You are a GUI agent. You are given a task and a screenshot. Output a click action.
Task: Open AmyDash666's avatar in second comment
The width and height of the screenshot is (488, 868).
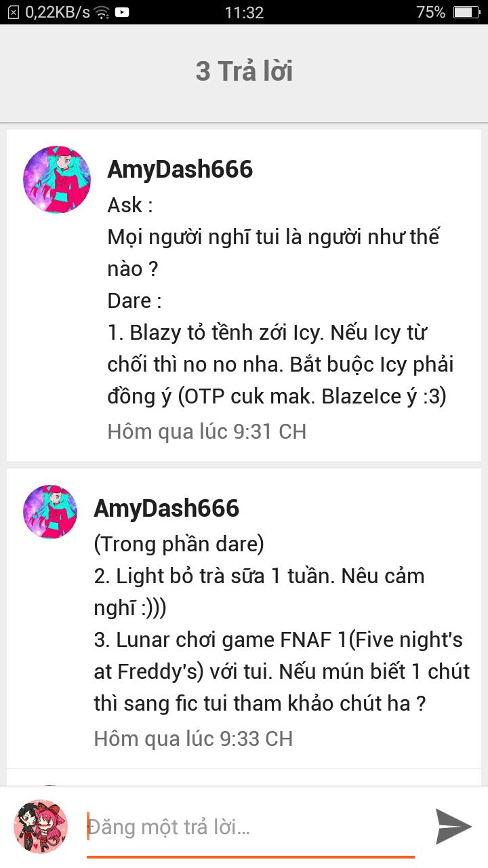(x=50, y=512)
